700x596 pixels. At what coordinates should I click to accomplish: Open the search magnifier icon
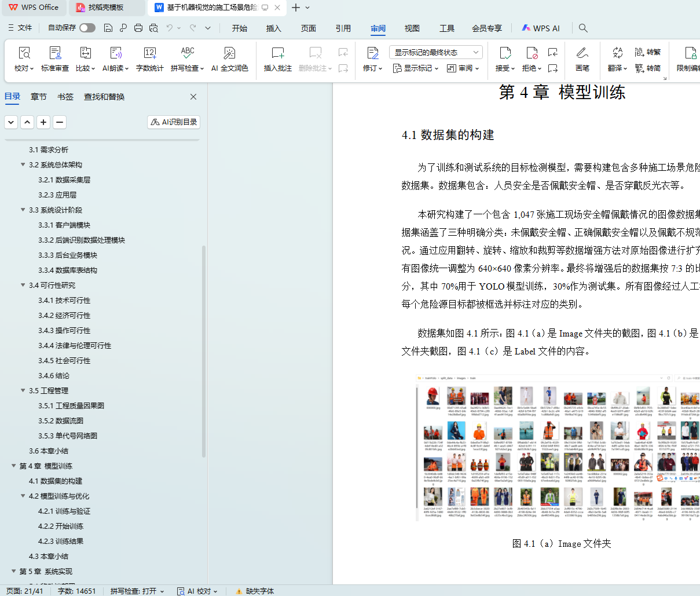(583, 28)
